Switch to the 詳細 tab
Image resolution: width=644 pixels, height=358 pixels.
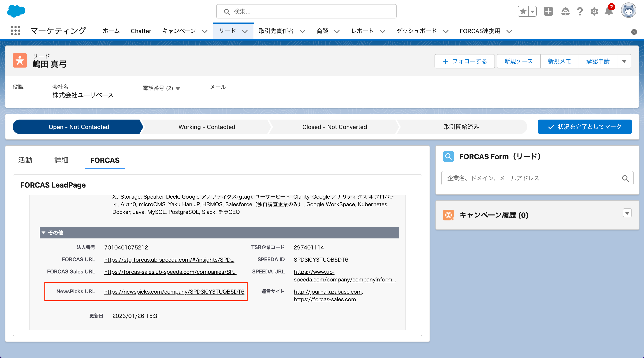(61, 160)
